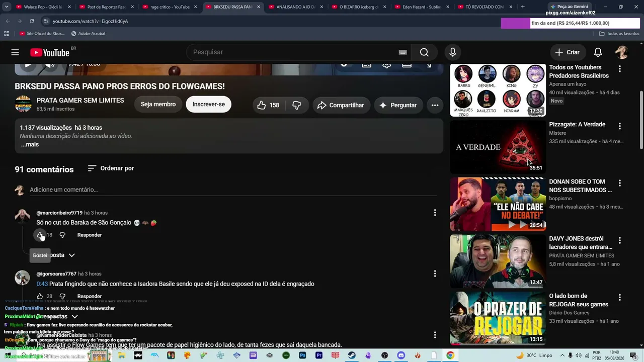Open Site Oficial do Xbox bookmark
This screenshot has height=362, width=644.
click(42, 33)
